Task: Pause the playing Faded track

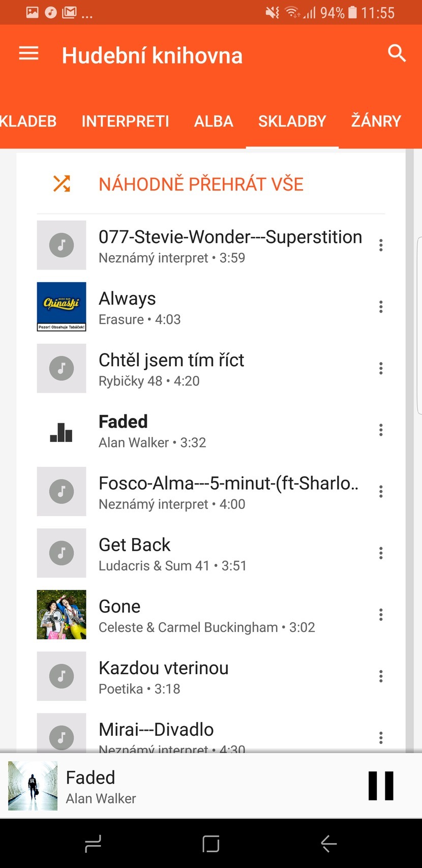Action: (381, 786)
